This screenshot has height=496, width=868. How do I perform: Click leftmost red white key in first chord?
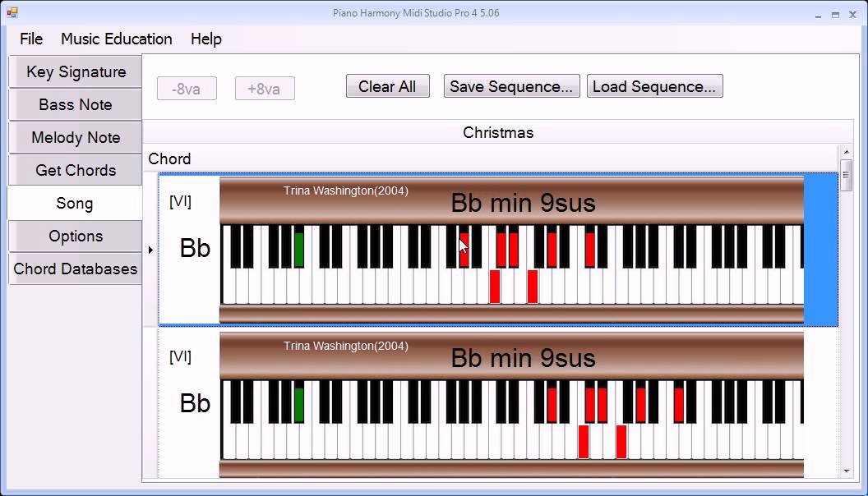click(x=495, y=287)
